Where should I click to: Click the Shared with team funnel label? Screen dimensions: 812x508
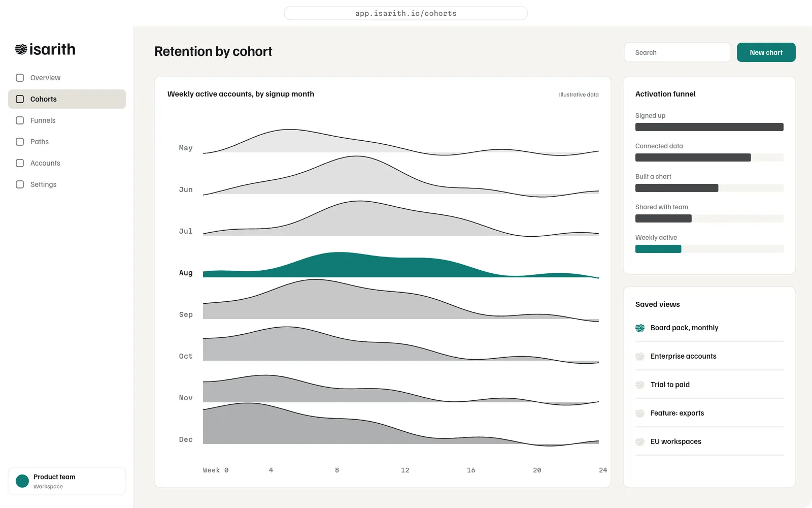point(662,207)
